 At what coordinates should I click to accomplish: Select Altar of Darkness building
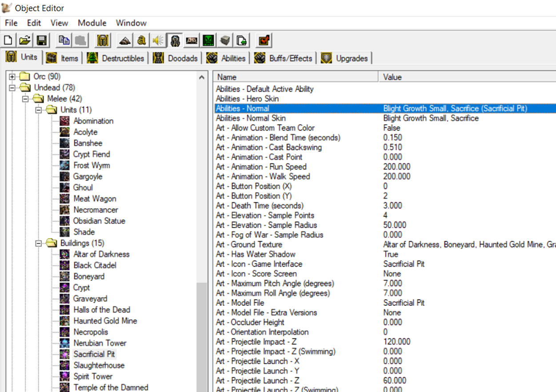[101, 254]
